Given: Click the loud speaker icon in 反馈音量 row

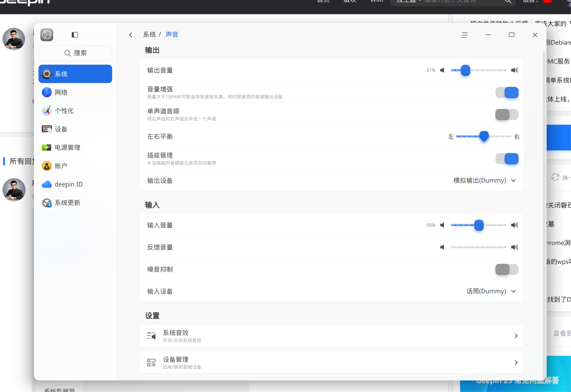Looking at the screenshot, I should [514, 247].
